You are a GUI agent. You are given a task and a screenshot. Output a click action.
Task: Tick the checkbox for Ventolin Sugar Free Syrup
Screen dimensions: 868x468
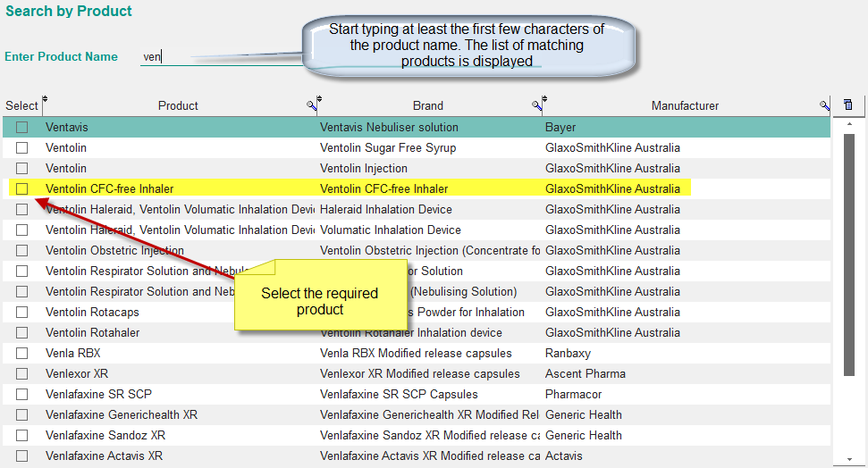tap(21, 147)
